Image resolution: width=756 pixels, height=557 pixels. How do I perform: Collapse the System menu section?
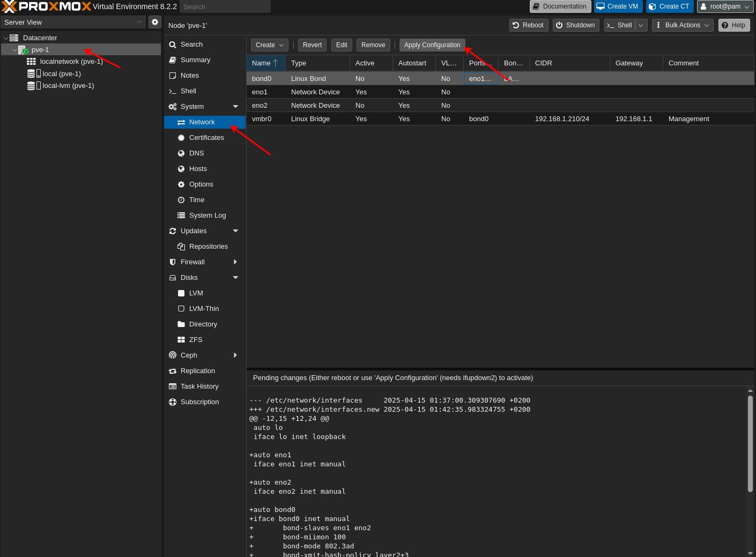tap(235, 107)
